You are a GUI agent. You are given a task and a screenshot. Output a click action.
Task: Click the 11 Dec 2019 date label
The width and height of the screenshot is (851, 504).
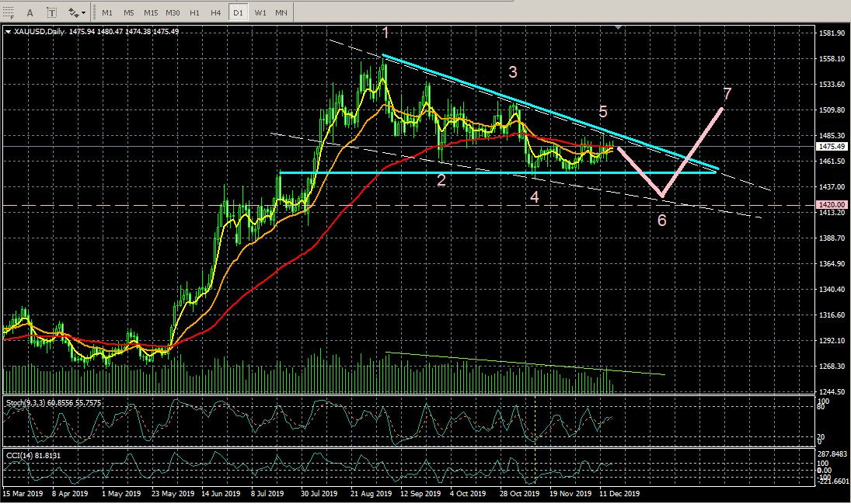pyautogui.click(x=619, y=494)
